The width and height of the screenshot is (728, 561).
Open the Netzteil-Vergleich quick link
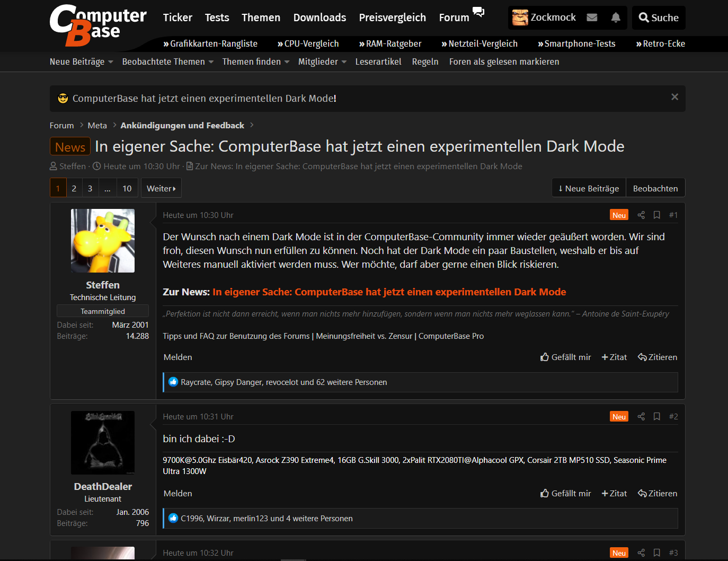tap(480, 43)
